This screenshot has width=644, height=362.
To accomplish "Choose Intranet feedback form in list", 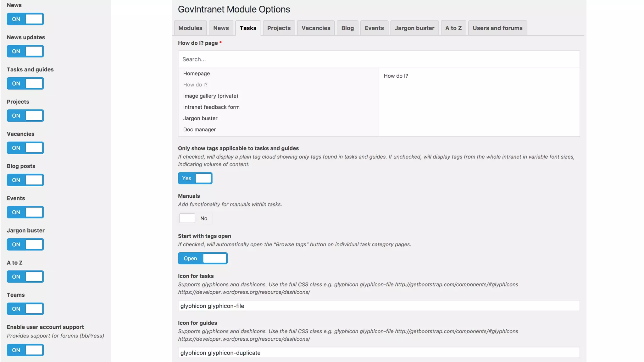I will (211, 107).
